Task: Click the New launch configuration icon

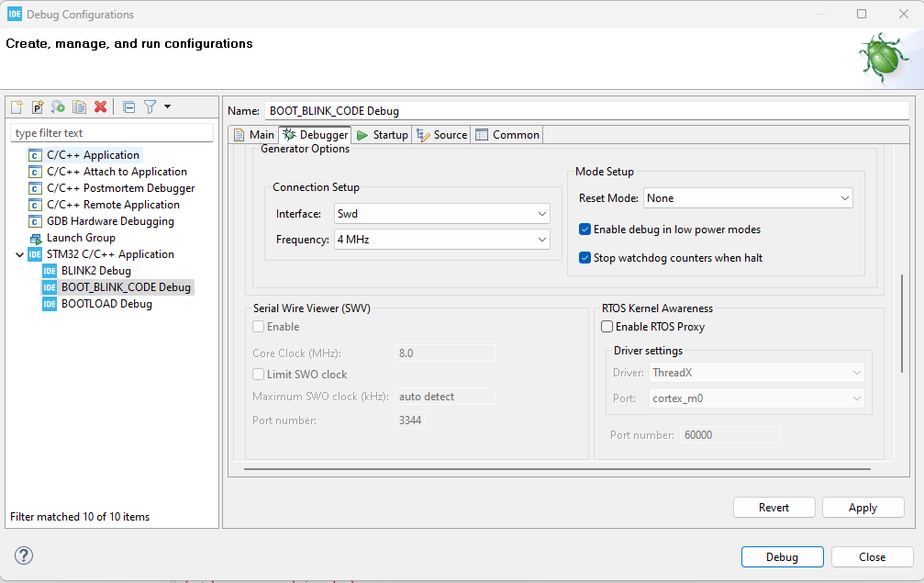Action: click(17, 107)
